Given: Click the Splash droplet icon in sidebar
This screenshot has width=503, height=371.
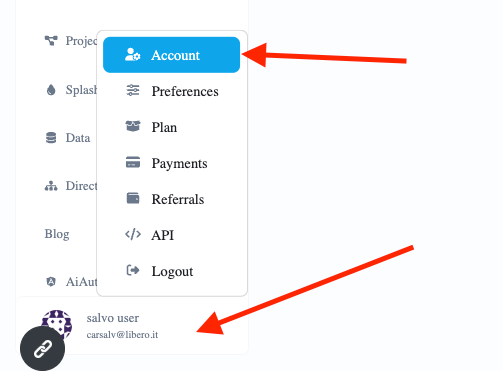Looking at the screenshot, I should (51, 90).
